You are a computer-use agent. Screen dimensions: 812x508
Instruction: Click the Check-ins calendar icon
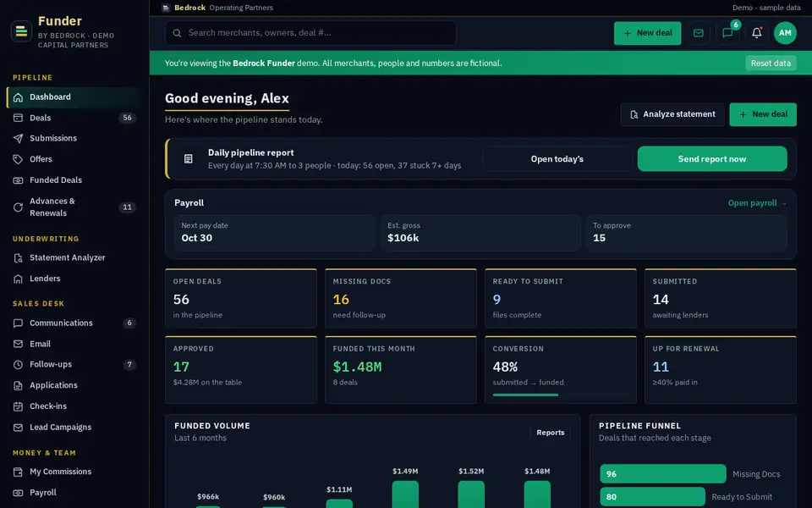click(18, 406)
